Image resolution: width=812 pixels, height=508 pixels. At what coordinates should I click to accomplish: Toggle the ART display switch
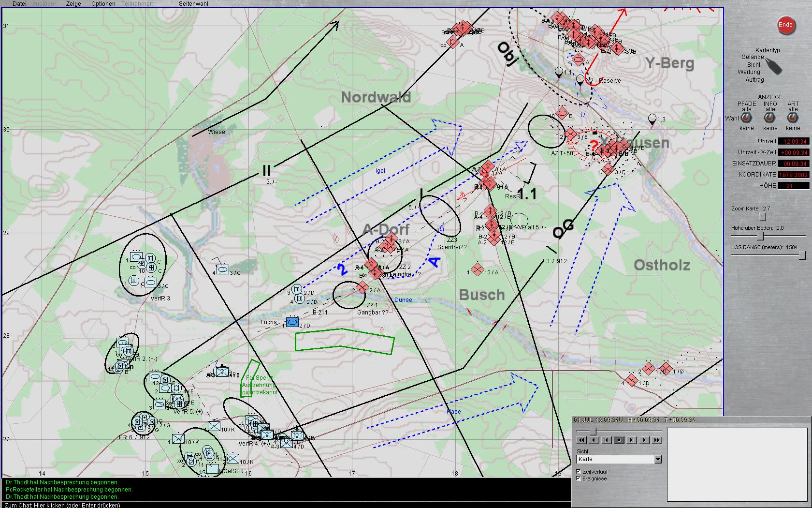pyautogui.click(x=793, y=118)
